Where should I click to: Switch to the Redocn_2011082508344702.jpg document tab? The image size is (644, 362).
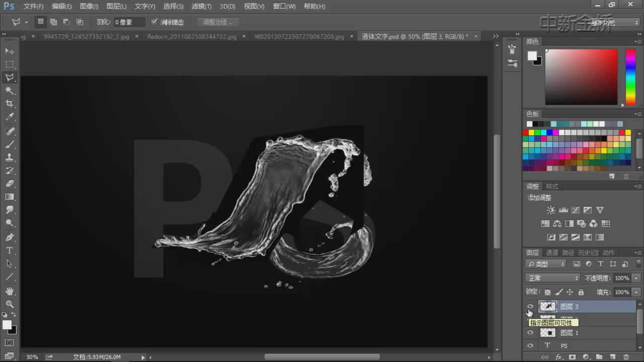(192, 36)
